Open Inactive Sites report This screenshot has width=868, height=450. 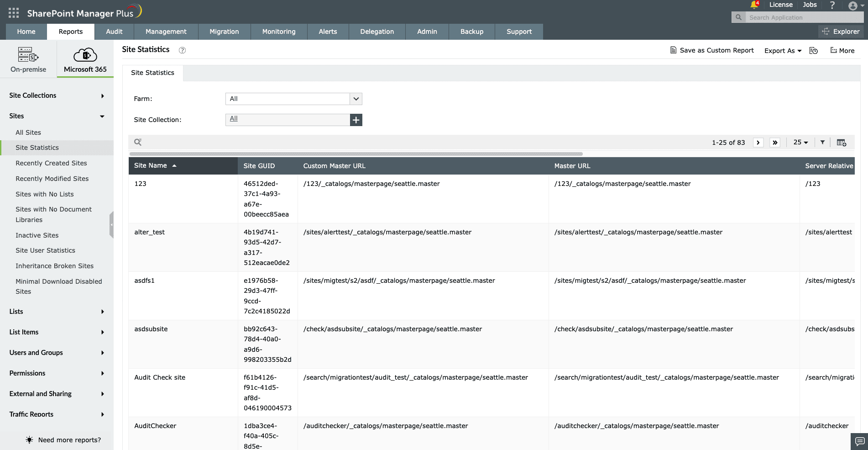(x=37, y=235)
